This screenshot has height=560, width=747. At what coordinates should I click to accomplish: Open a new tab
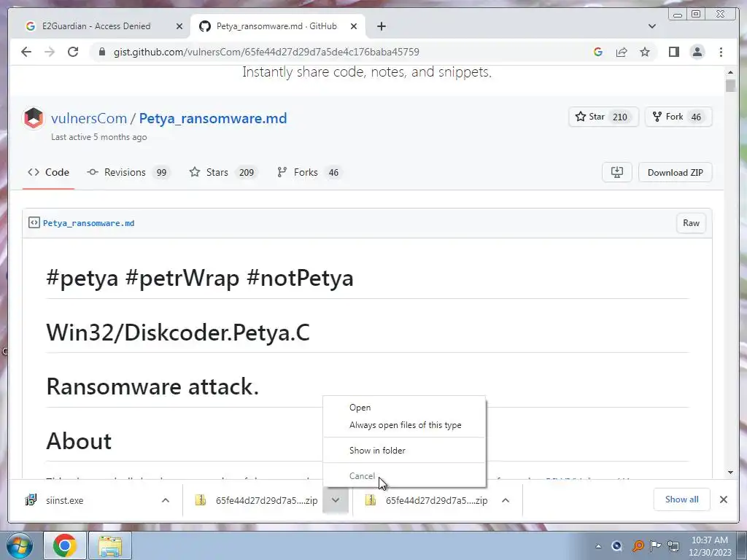pyautogui.click(x=381, y=26)
